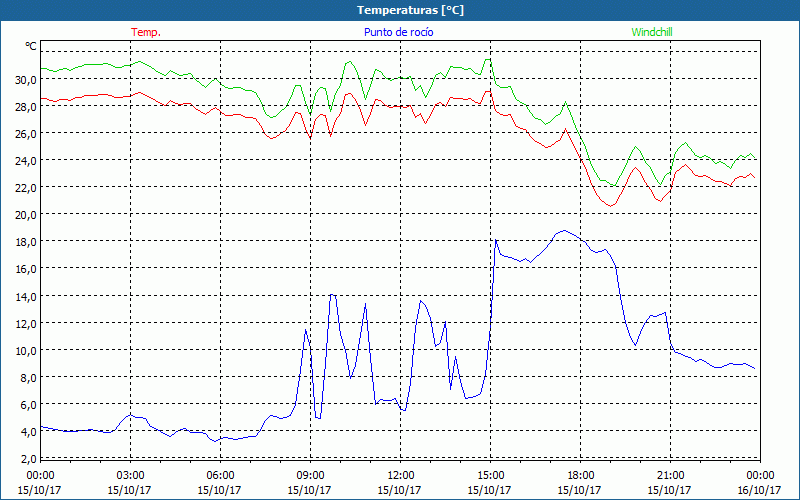Select the 21:00 time axis label
Screen dimensions: 800x500
click(x=670, y=475)
